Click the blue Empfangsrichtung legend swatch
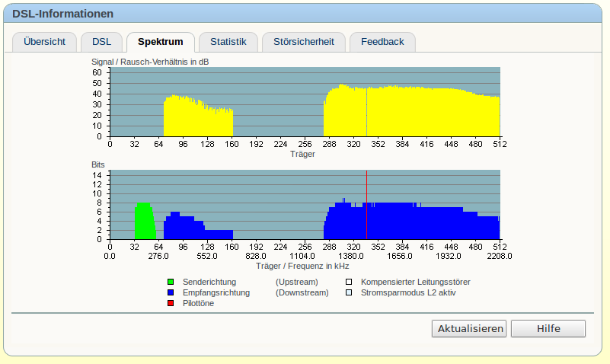The width and height of the screenshot is (610, 364). [171, 292]
